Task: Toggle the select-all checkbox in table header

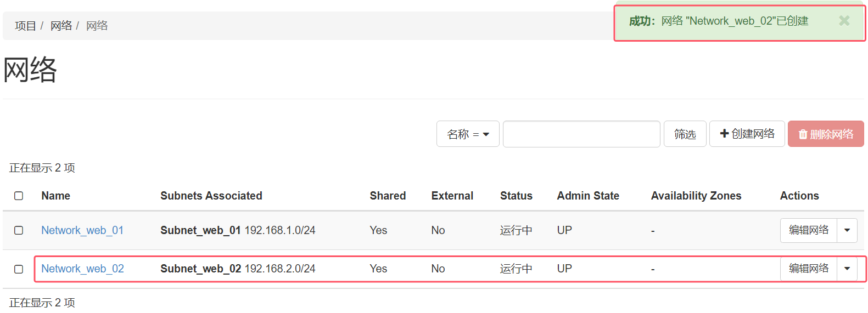Action: click(19, 196)
